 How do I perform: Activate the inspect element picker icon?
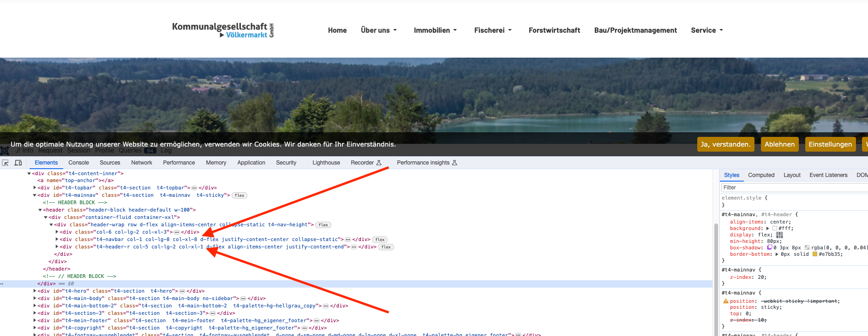[6, 163]
